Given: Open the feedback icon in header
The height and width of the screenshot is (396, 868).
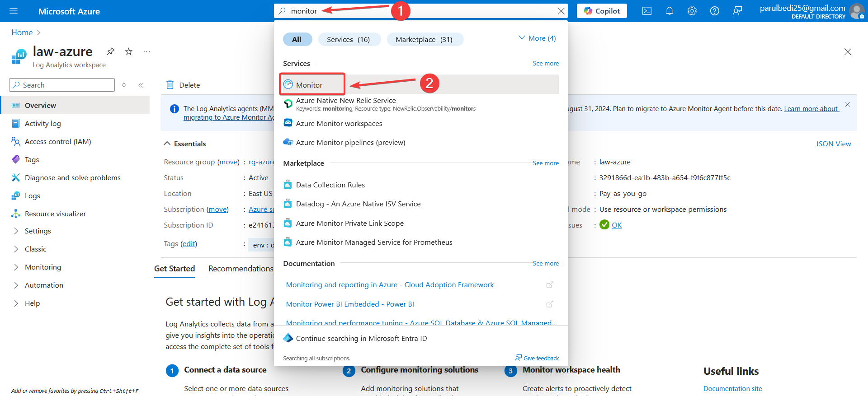Looking at the screenshot, I should (737, 11).
